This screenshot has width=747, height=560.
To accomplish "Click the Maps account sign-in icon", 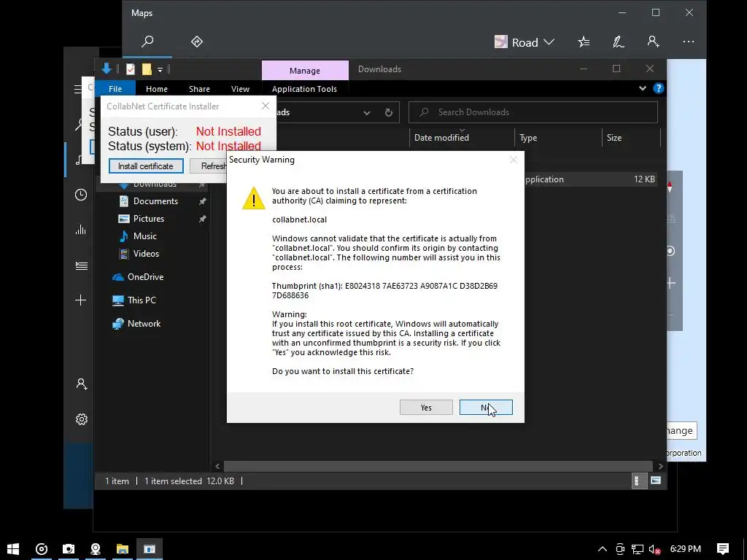I will (653, 42).
